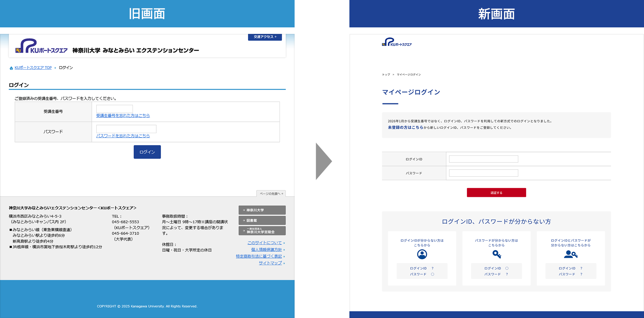Open the サイトマップ footer link
Viewport: 644px width, 318px height.
click(270, 263)
